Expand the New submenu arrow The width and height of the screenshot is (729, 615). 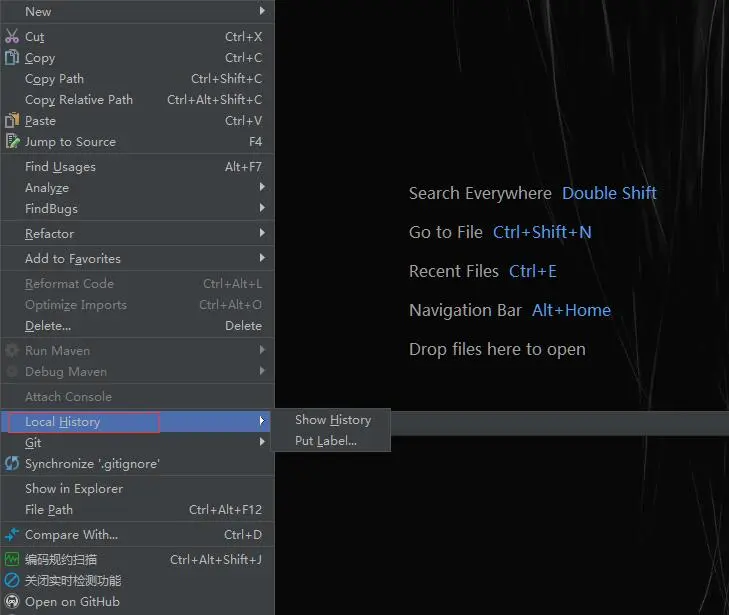click(x=262, y=11)
